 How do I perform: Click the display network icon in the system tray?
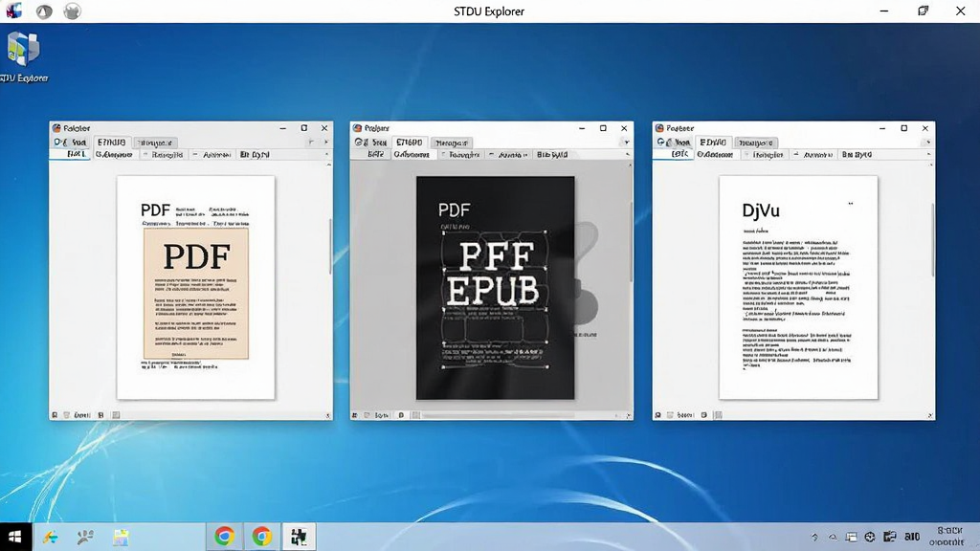851,538
